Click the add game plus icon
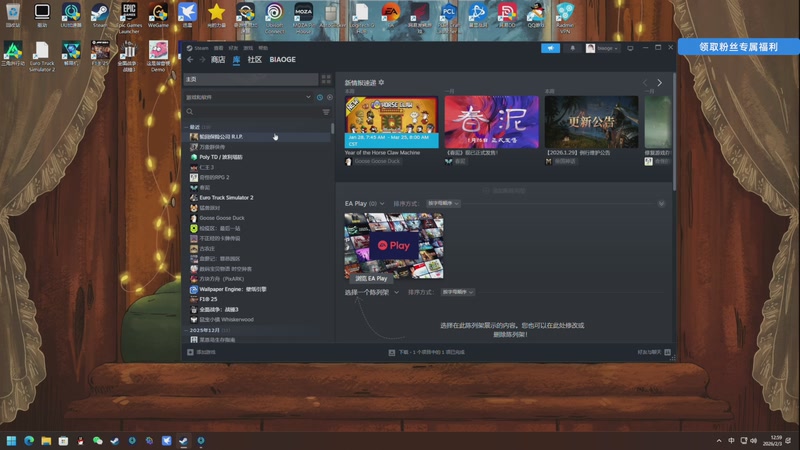This screenshot has height=450, width=800. 190,352
